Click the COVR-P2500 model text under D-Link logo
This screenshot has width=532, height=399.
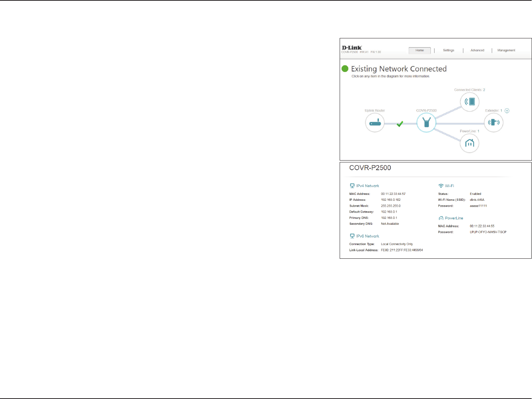[x=350, y=52]
